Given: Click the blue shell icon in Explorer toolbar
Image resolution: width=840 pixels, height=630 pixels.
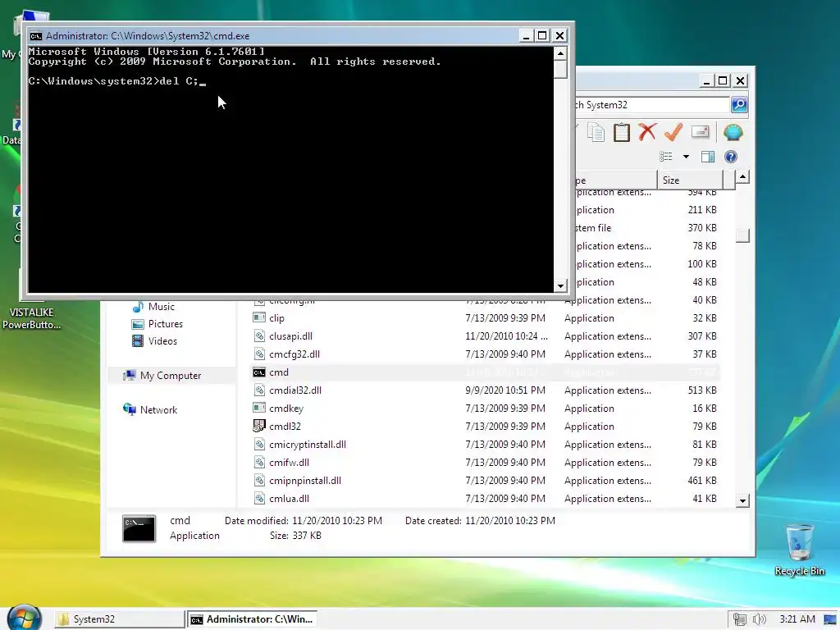Looking at the screenshot, I should (x=733, y=132).
